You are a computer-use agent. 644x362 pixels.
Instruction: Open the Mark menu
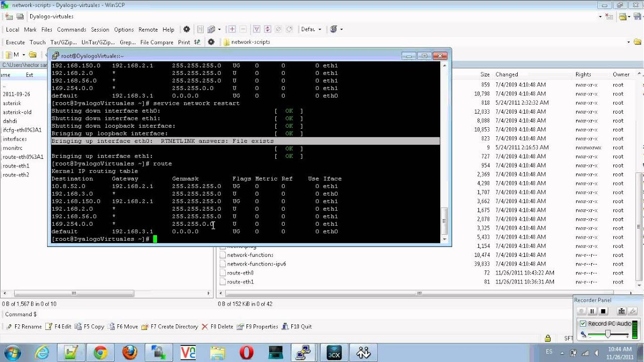tap(30, 30)
